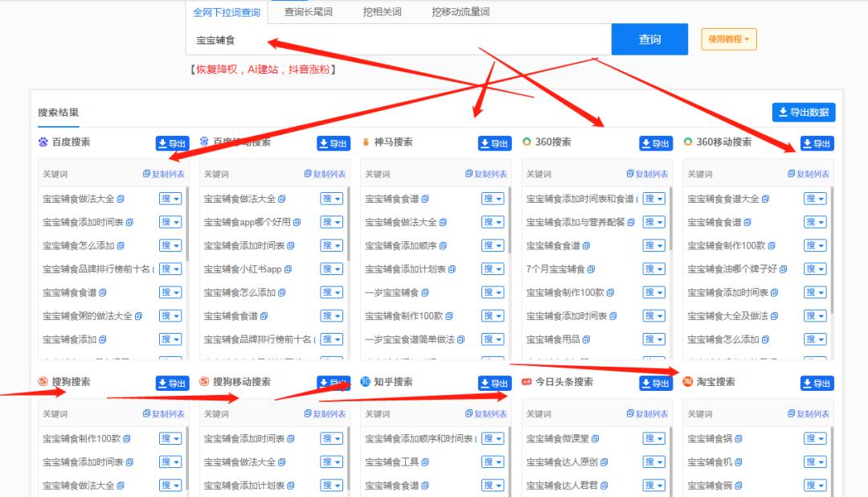Viewport: 868px width, 497px height.
Task: Click the download icon inside 导出数据 button
Action: tap(782, 113)
